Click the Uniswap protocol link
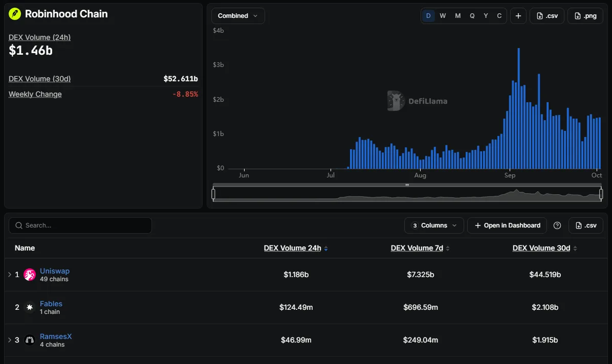 [55, 271]
